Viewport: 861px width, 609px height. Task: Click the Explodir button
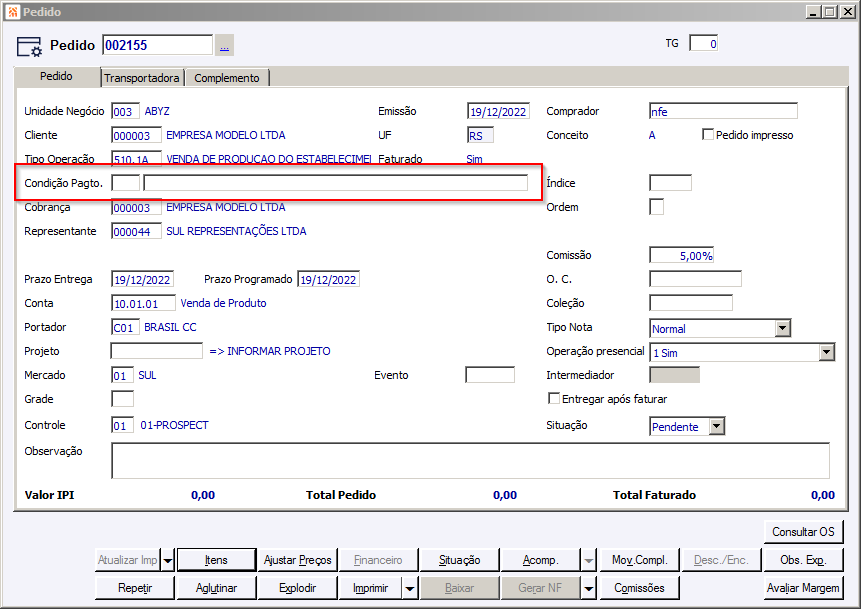click(x=298, y=588)
